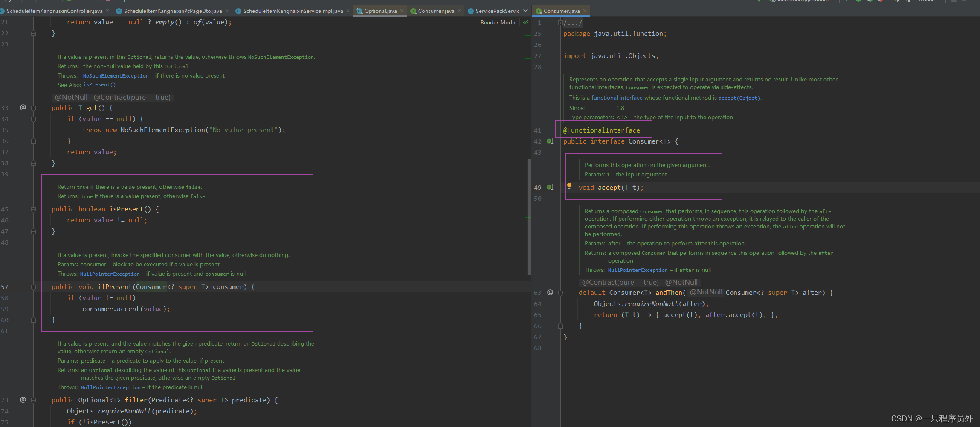Switch to ScheduleItemKangnaixinController.java tab
Screen dimensions: 980x427
coord(54,11)
